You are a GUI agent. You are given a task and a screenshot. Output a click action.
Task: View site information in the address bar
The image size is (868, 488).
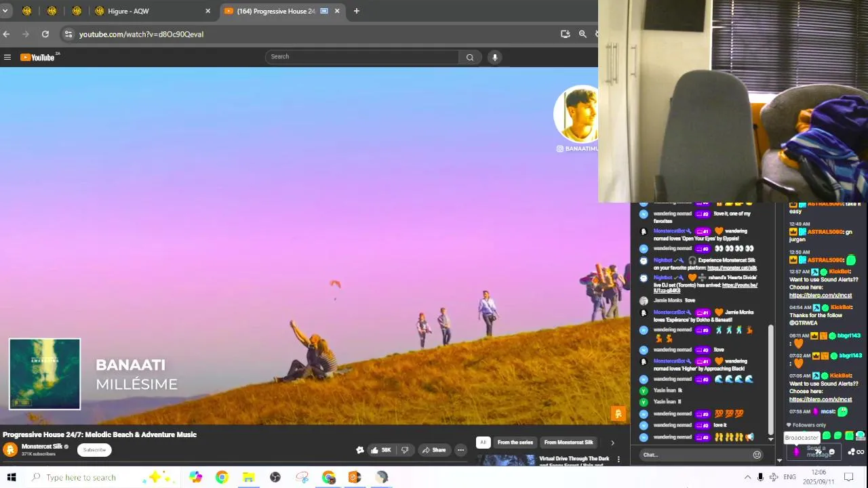68,34
